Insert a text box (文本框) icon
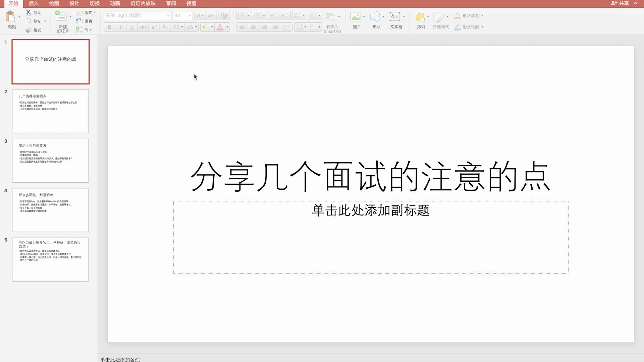Screen dimensions: 644x362 pos(395,16)
